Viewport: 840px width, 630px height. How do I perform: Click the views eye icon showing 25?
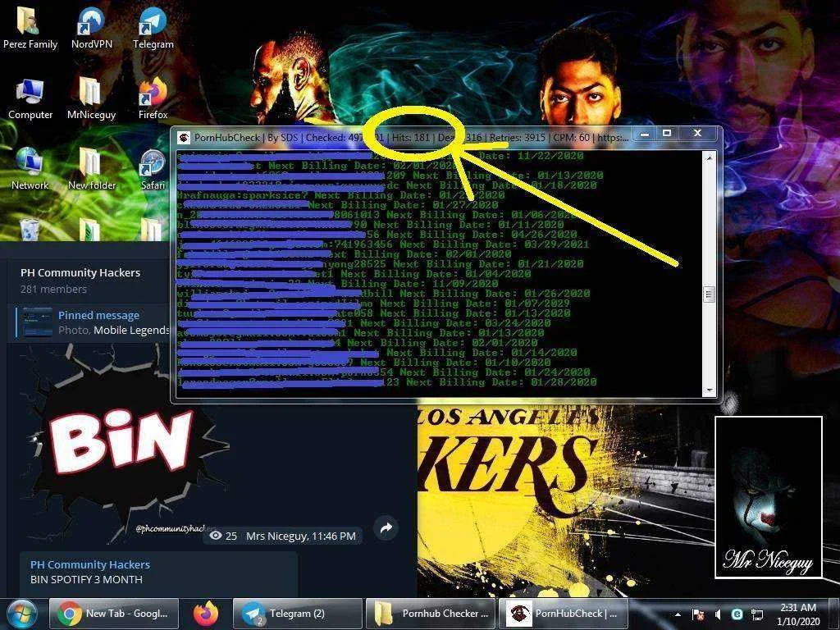216,536
